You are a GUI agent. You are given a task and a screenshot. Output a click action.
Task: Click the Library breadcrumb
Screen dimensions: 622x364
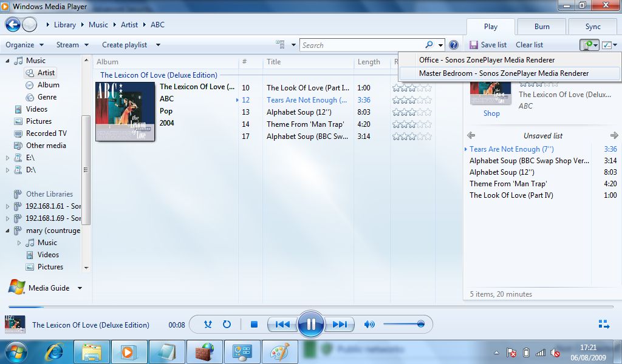64,24
